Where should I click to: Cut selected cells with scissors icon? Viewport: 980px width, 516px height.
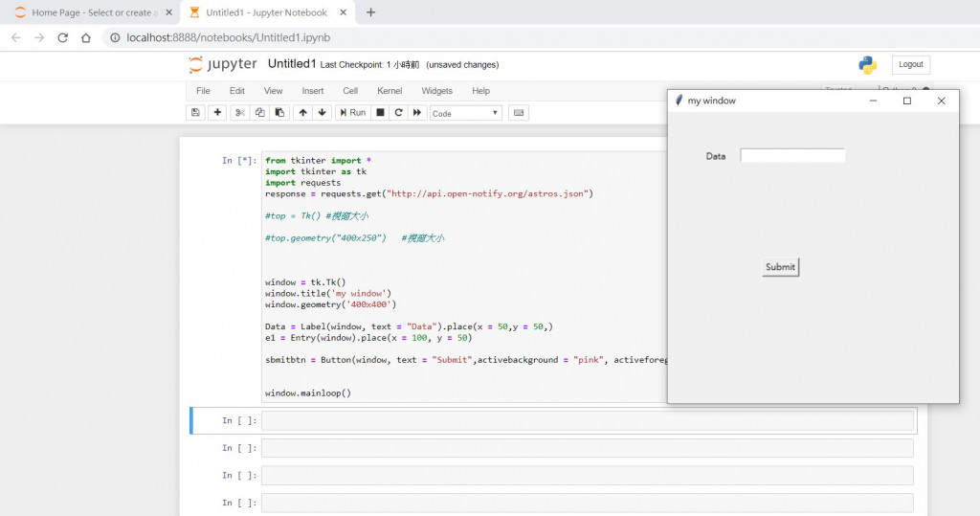pyautogui.click(x=240, y=113)
